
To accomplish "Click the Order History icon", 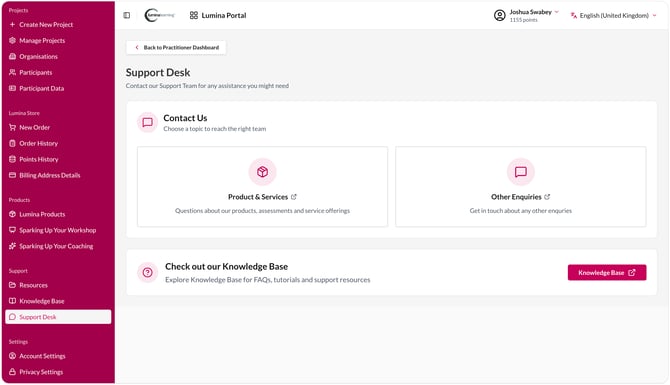I will click(12, 143).
